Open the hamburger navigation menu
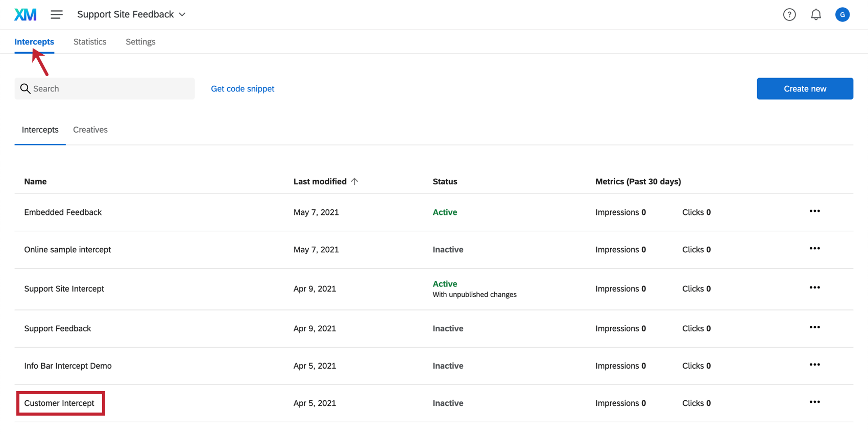 pyautogui.click(x=57, y=15)
